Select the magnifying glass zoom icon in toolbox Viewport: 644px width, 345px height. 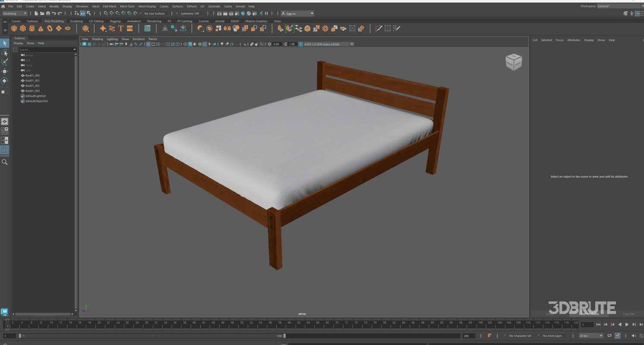5,162
